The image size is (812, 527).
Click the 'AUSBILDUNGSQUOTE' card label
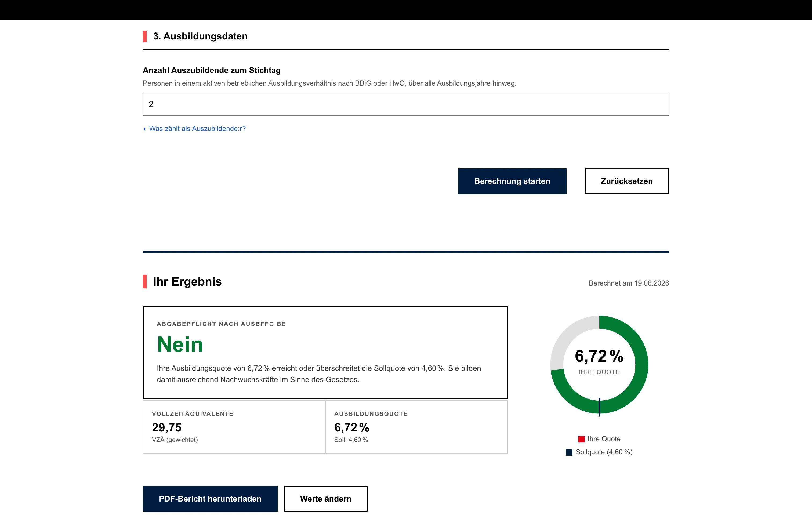(371, 414)
